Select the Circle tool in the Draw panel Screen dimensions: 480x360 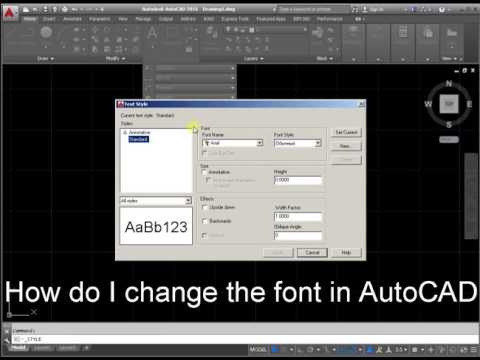(x=46, y=33)
